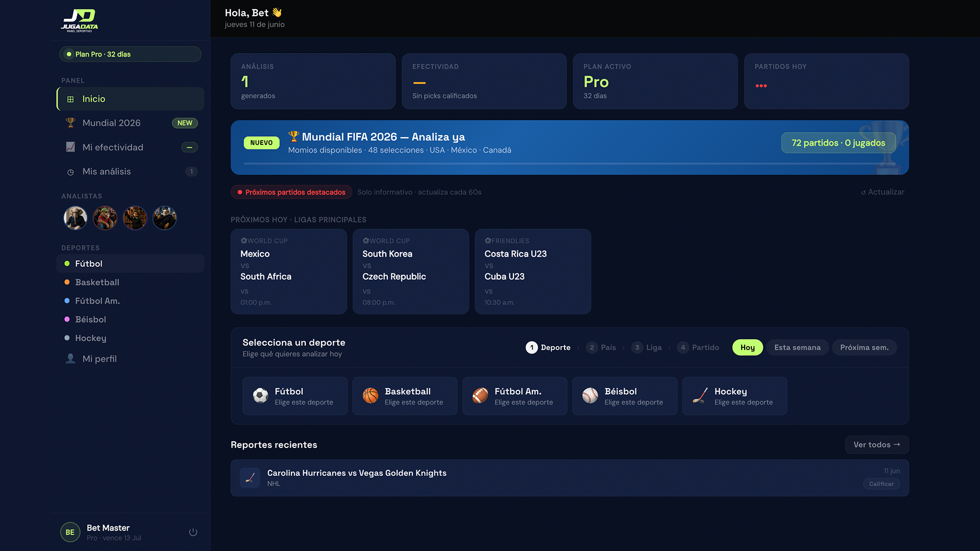
Task: Click Ver todos button
Action: (x=877, y=445)
